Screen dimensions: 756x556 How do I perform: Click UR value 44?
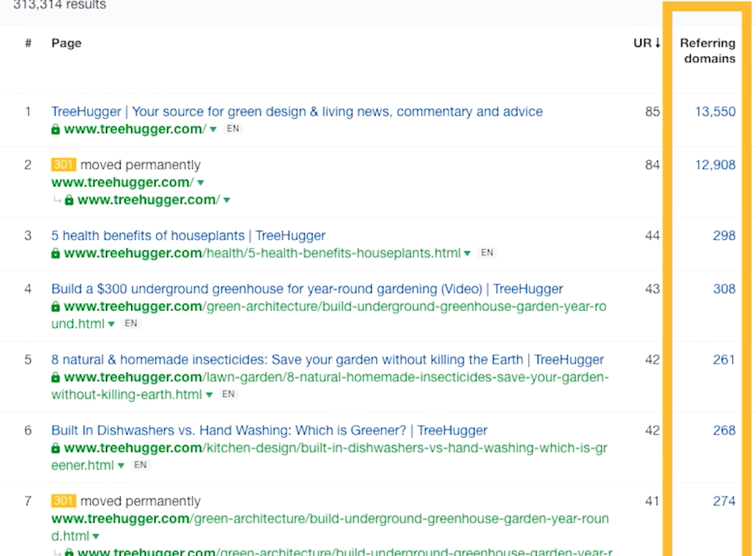coord(652,236)
